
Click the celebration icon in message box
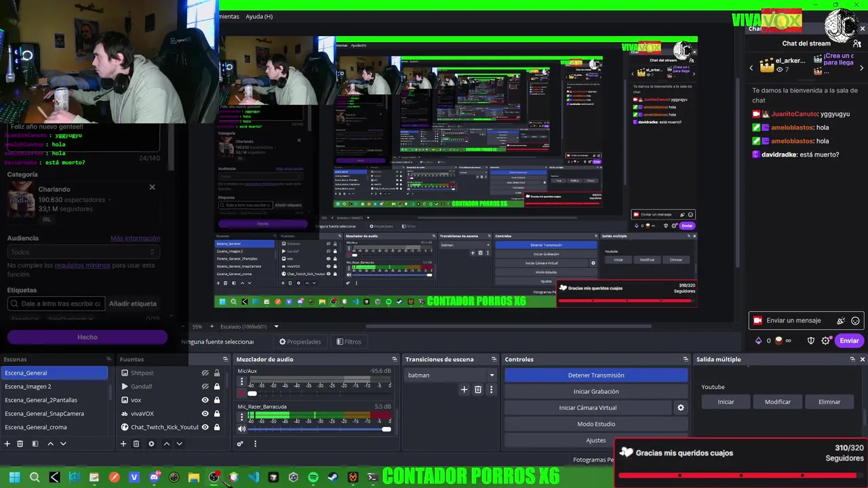click(x=841, y=321)
